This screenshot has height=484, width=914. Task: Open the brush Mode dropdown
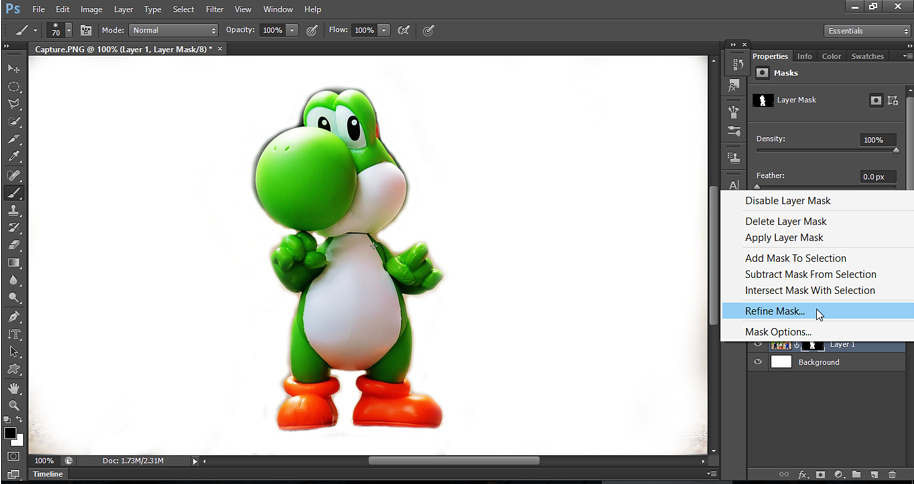tap(173, 30)
